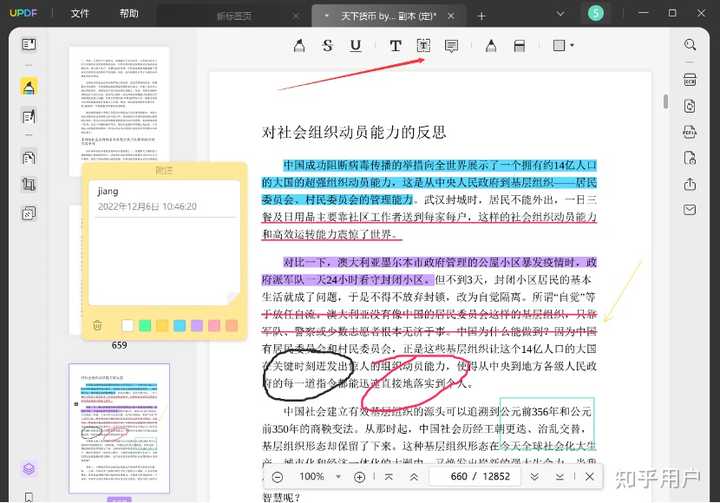Click inside the sticky note text area
This screenshot has width=720, height=503.
[x=164, y=260]
